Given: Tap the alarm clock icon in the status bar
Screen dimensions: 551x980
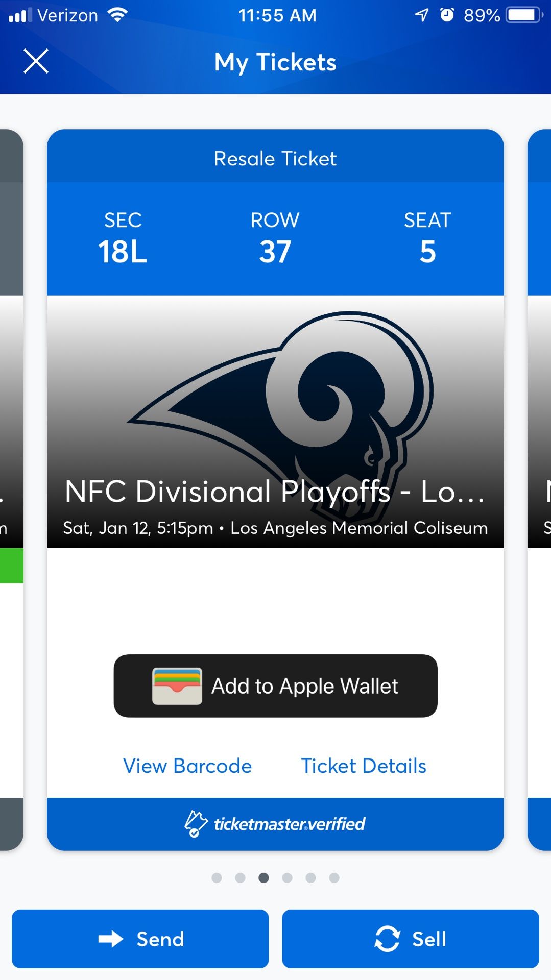Looking at the screenshot, I should (446, 15).
